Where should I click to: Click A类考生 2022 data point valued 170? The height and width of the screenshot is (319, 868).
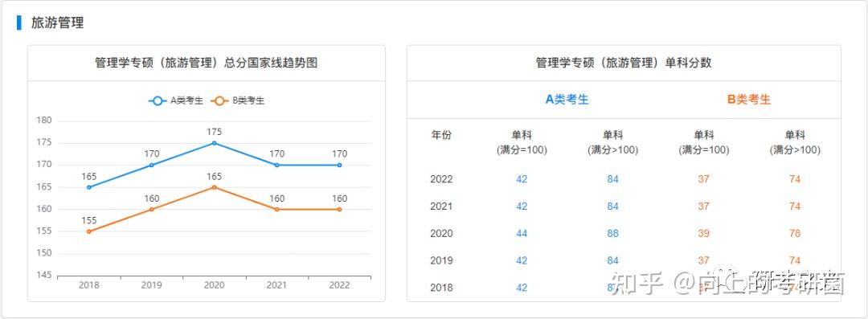click(339, 165)
